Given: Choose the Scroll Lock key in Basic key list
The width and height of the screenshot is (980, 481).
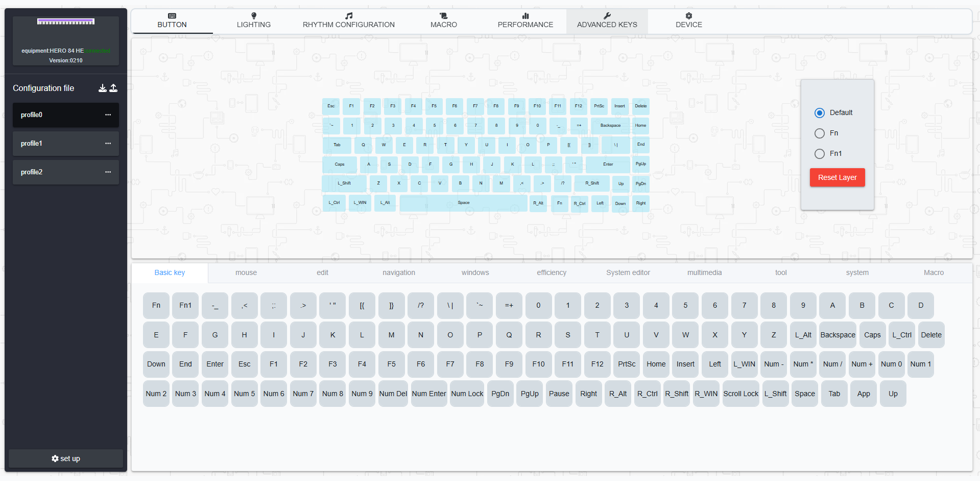Looking at the screenshot, I should tap(740, 394).
